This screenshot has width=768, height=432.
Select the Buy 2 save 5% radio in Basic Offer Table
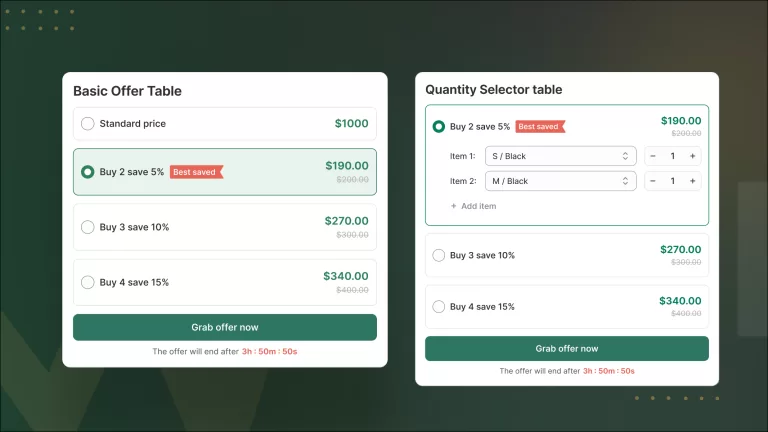tap(88, 172)
